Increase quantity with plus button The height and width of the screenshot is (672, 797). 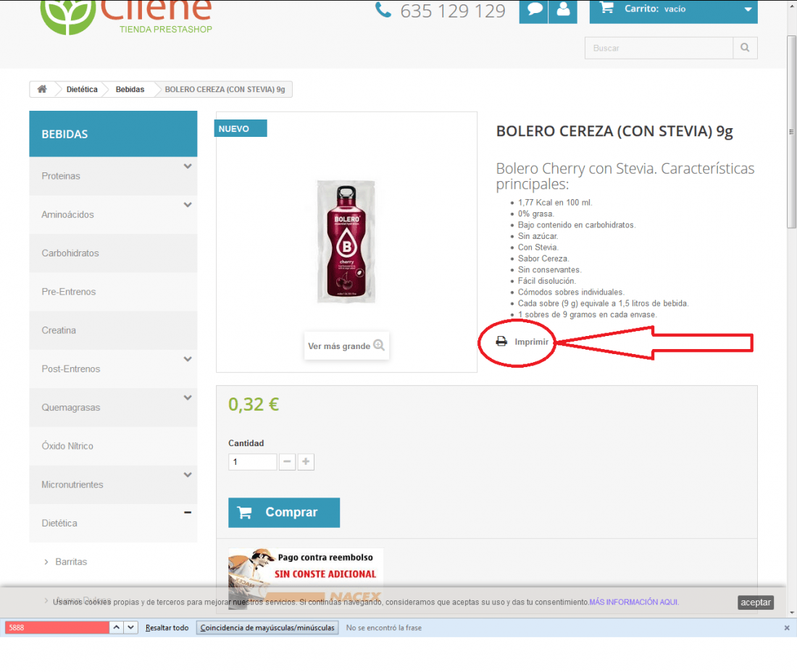(x=306, y=462)
